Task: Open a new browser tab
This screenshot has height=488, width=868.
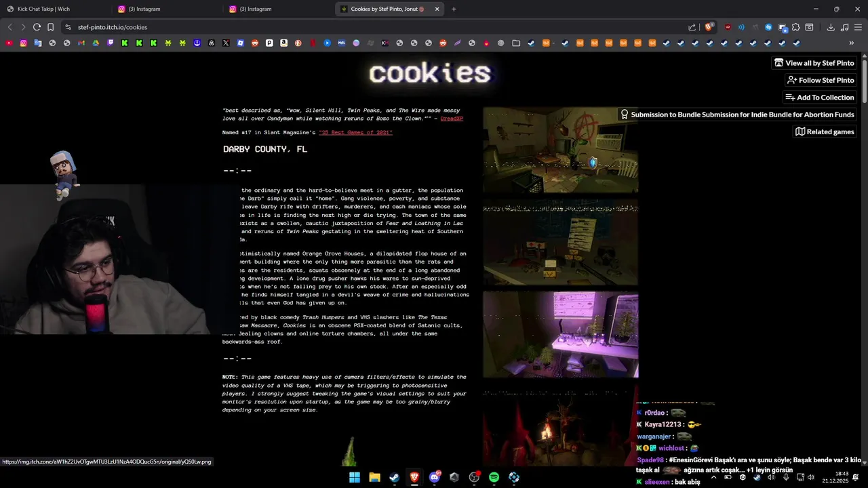Action: (454, 9)
